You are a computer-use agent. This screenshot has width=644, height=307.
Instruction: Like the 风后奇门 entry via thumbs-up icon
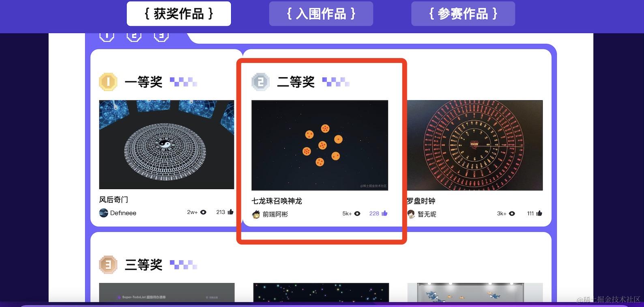231,212
